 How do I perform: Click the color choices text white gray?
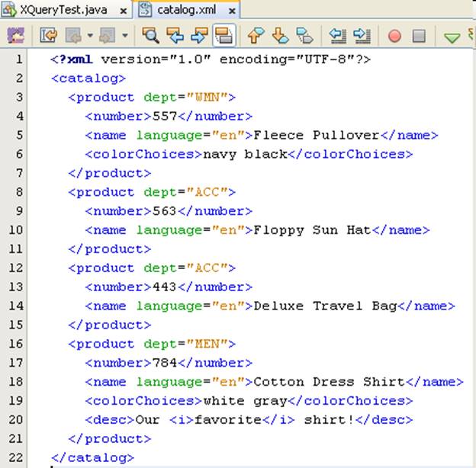point(245,401)
